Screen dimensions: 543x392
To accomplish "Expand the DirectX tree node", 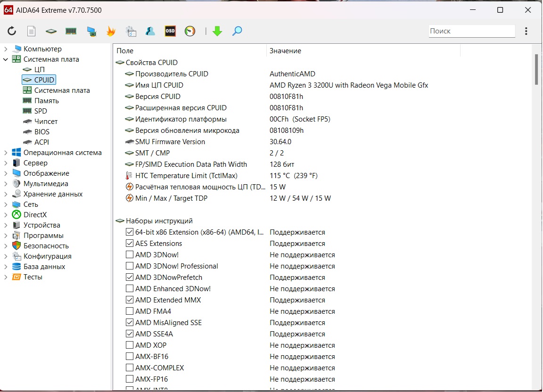I will click(6, 215).
